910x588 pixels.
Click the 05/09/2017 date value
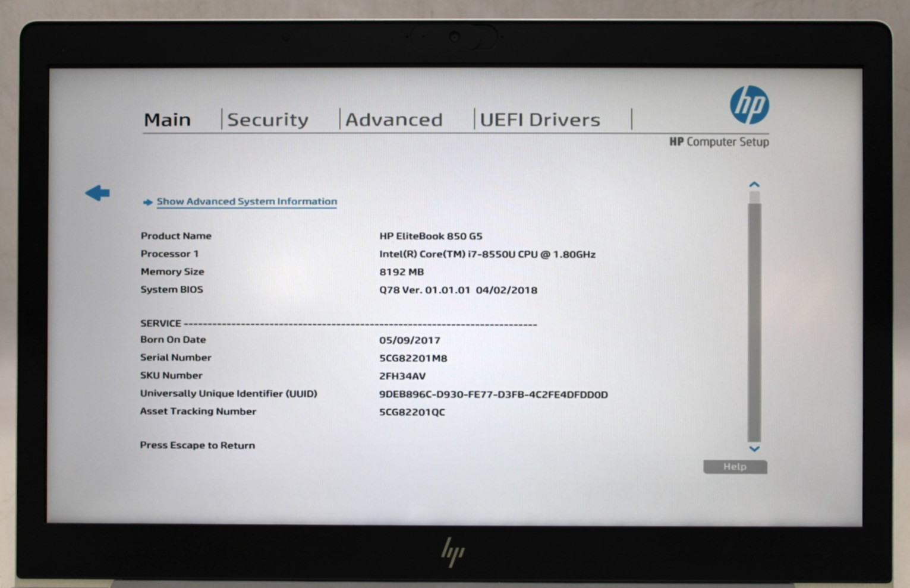(410, 340)
